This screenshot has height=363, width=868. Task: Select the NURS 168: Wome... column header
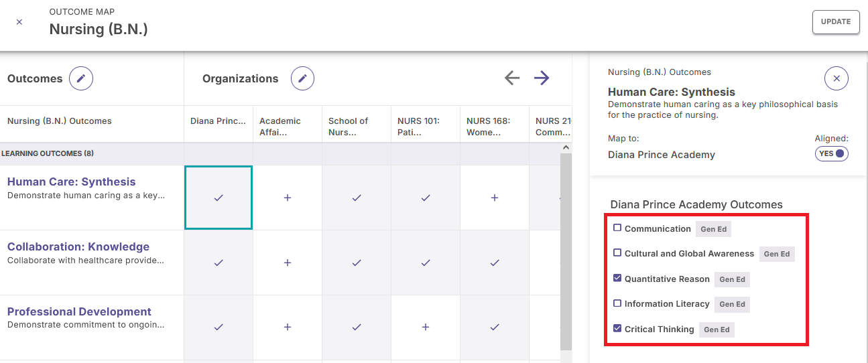click(x=495, y=124)
